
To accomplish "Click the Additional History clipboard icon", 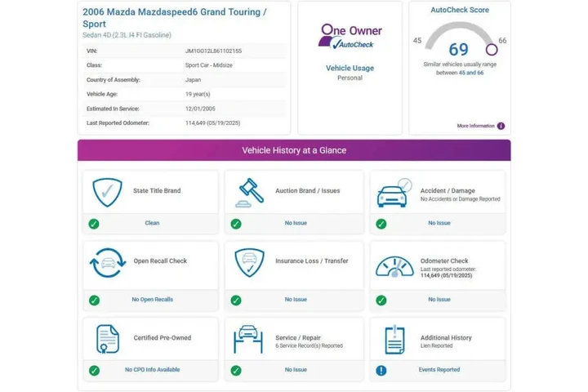I will point(394,340).
